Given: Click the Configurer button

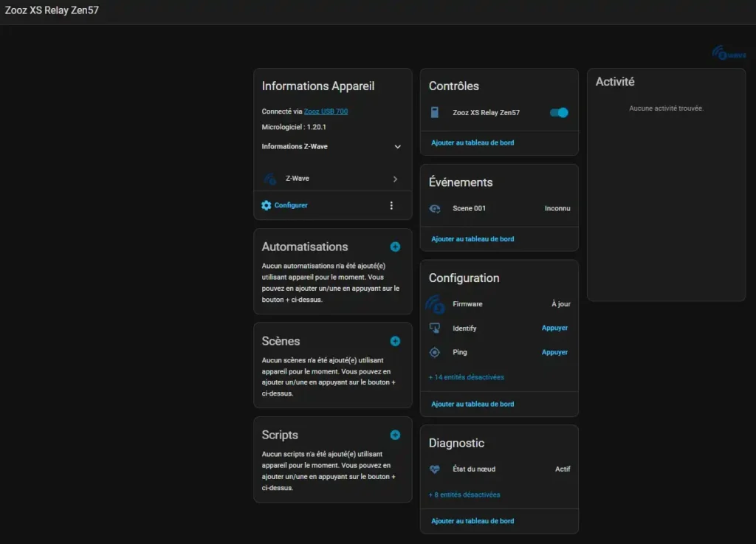Looking at the screenshot, I should click(x=290, y=205).
